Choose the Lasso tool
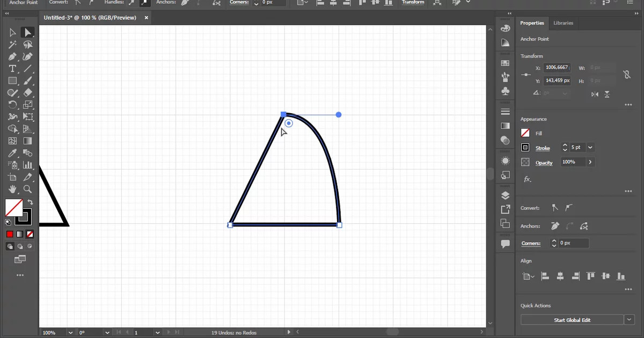Viewport: 644px width, 338px height. coord(27,45)
